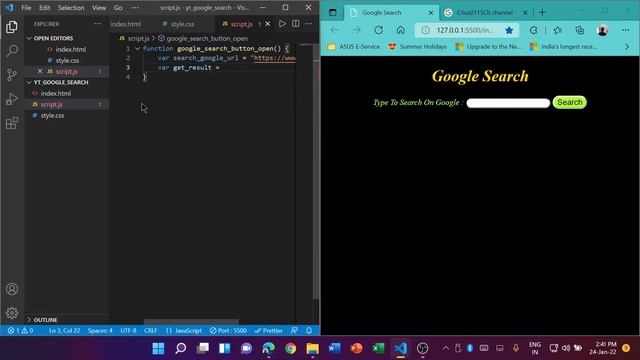Open Edge Settings and more menu
This screenshot has height=360, width=640.
pyautogui.click(x=625, y=30)
